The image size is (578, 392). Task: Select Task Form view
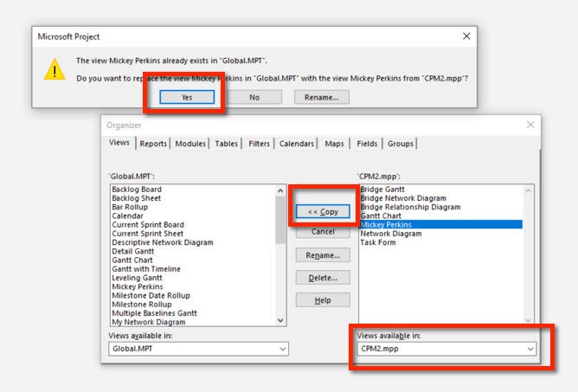pyautogui.click(x=378, y=242)
